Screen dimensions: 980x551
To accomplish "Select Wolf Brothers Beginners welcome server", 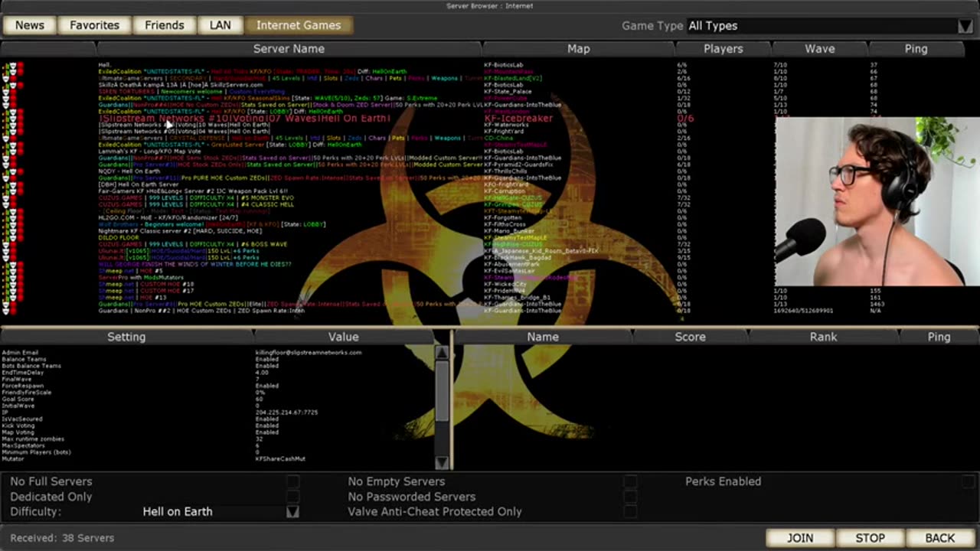I will 211,224.
